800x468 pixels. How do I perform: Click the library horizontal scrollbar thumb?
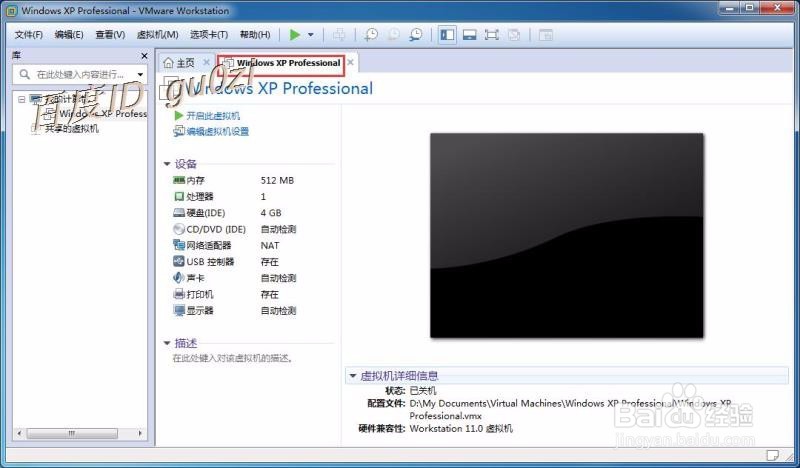coord(72,433)
